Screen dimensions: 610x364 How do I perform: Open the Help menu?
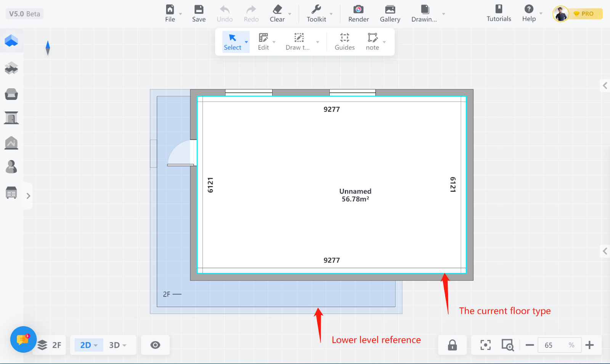point(529,14)
